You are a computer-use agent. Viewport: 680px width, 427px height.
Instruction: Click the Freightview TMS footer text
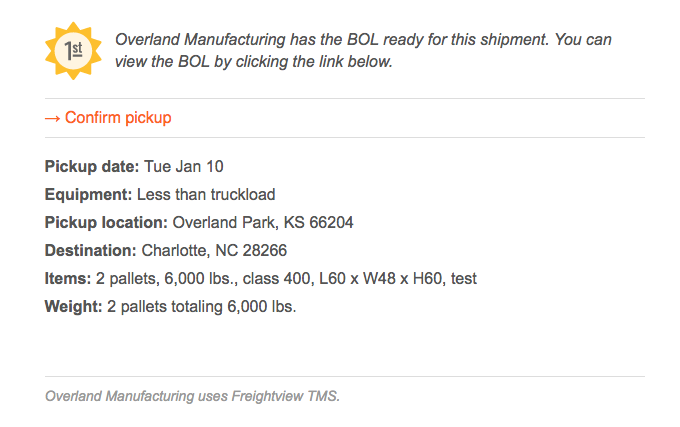pos(285,396)
